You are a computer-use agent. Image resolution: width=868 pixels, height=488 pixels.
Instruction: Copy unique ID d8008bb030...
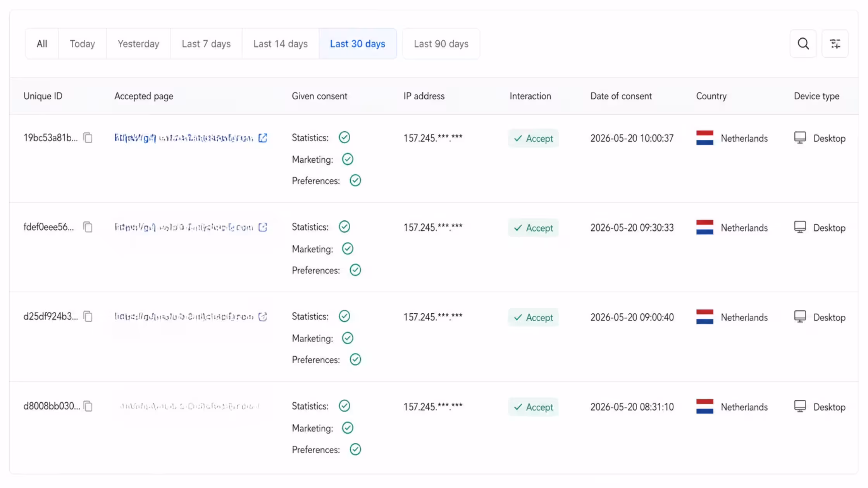pyautogui.click(x=88, y=406)
